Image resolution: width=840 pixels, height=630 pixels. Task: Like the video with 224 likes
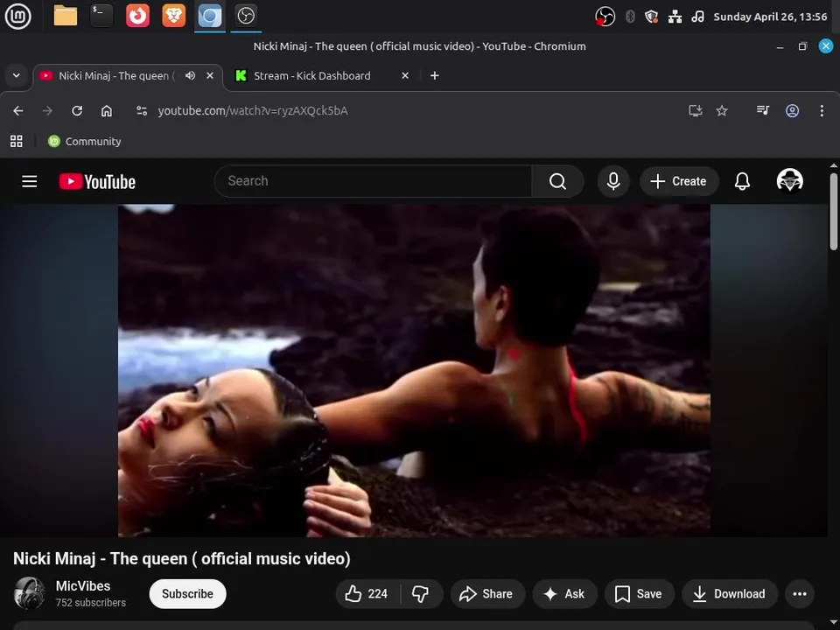coord(368,593)
